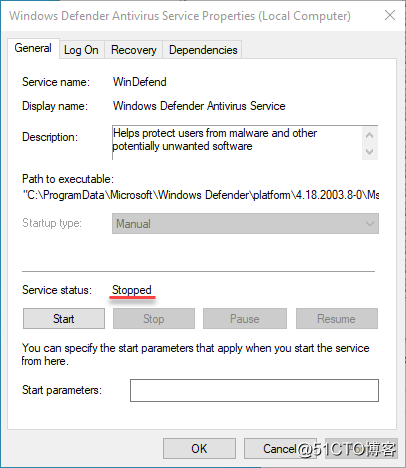This screenshot has height=468, width=406.
Task: Click the Stopped service status text
Action: [x=132, y=290]
